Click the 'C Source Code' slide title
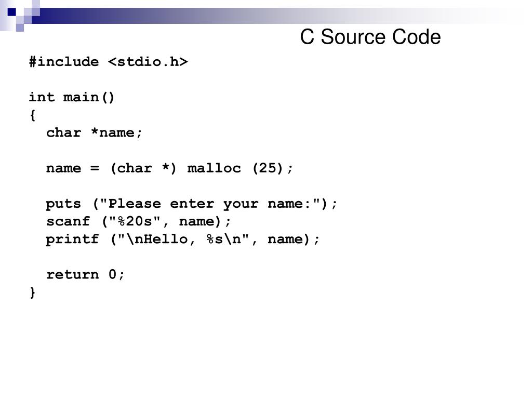The height and width of the screenshot is (399, 532). pyautogui.click(x=370, y=37)
